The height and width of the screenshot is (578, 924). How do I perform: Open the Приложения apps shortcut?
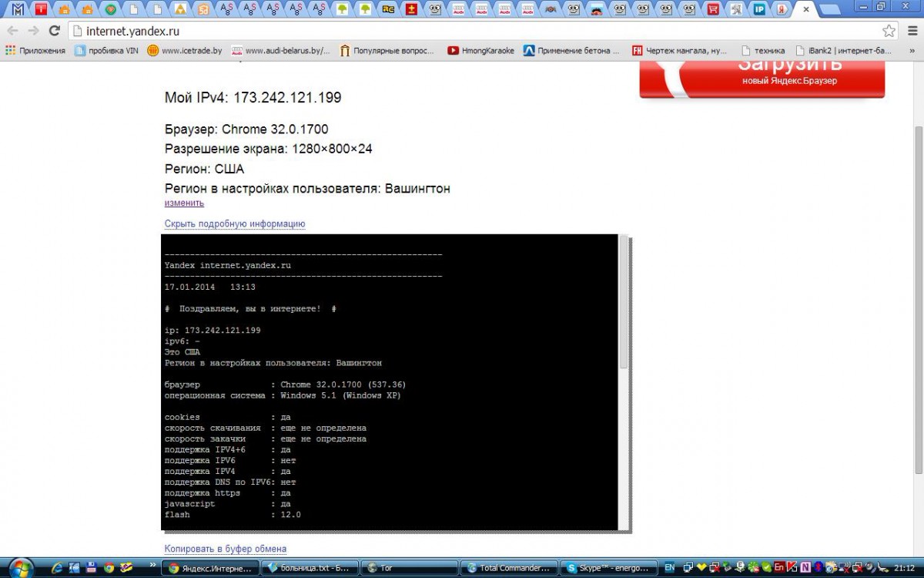point(35,50)
